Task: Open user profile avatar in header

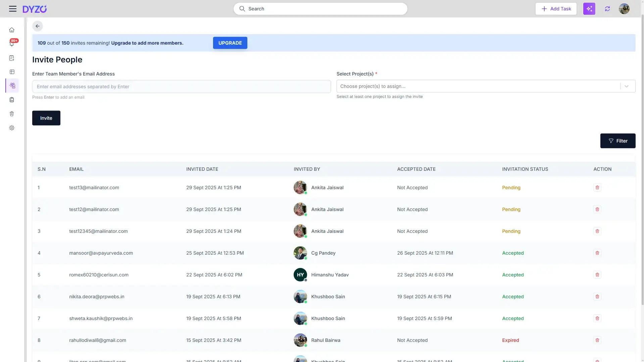Action: click(x=624, y=9)
